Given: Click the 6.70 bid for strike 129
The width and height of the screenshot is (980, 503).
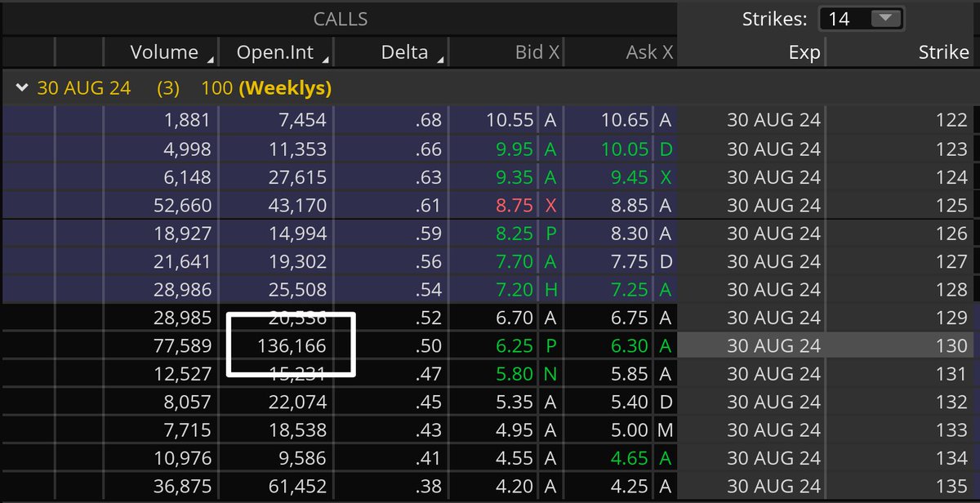Looking at the screenshot, I should [514, 318].
